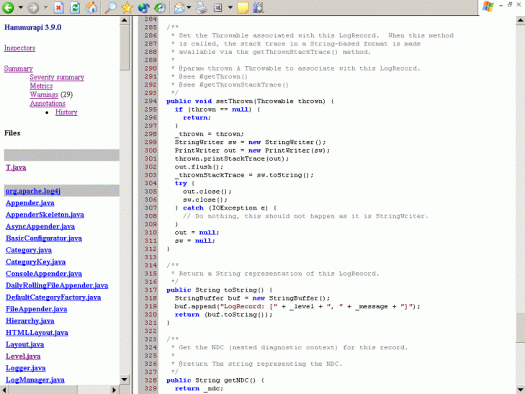Viewport: 525px width, 394px height.
Task: Click the Windows flag logo
Action: [488, 6]
